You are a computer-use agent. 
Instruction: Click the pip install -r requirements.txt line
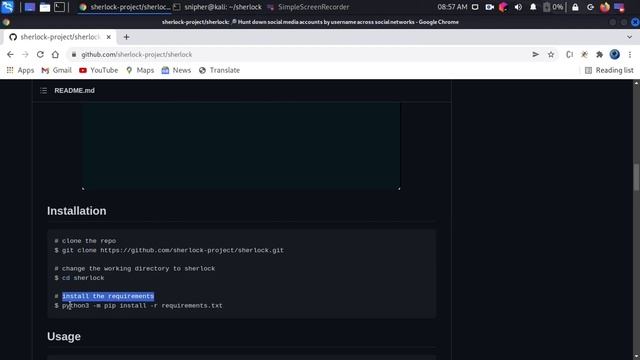[x=138, y=306]
